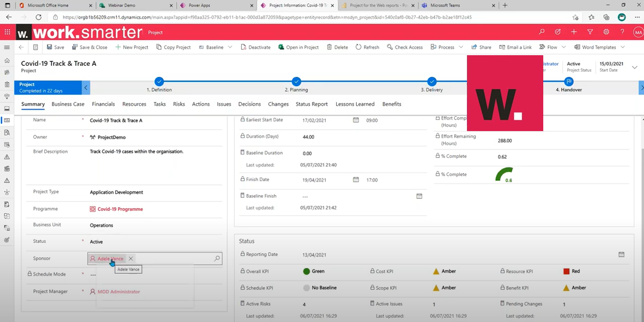Open the MOD Administrator project manager link
Screen dimensions: 644x322
click(x=119, y=292)
